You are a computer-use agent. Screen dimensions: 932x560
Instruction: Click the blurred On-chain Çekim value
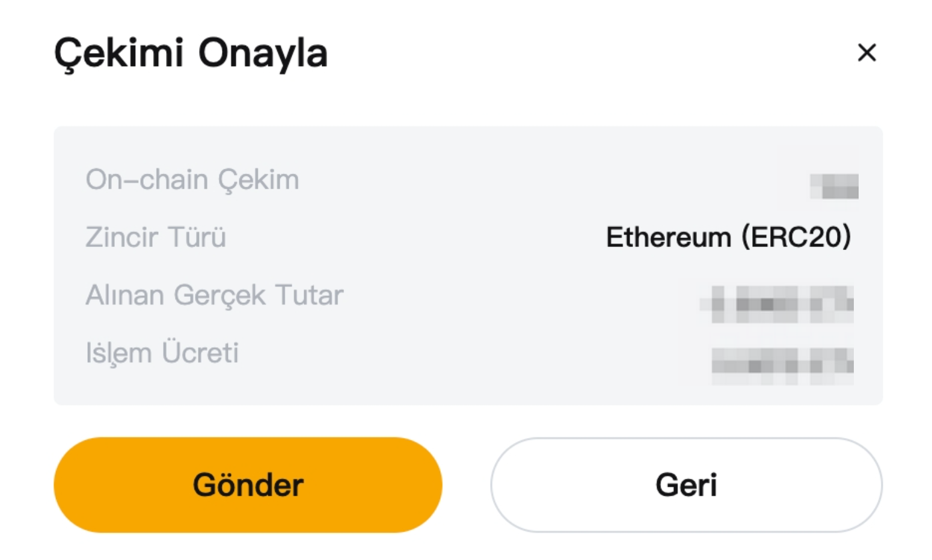[834, 186]
